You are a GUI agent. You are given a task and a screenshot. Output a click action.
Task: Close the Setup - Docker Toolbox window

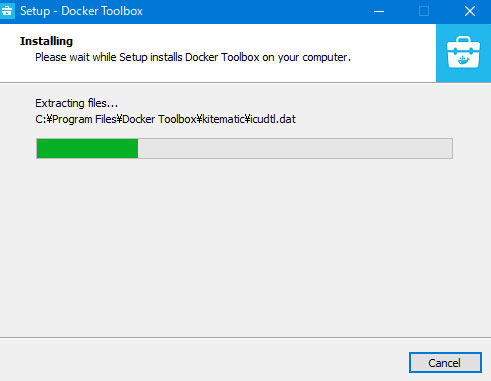[x=470, y=11]
